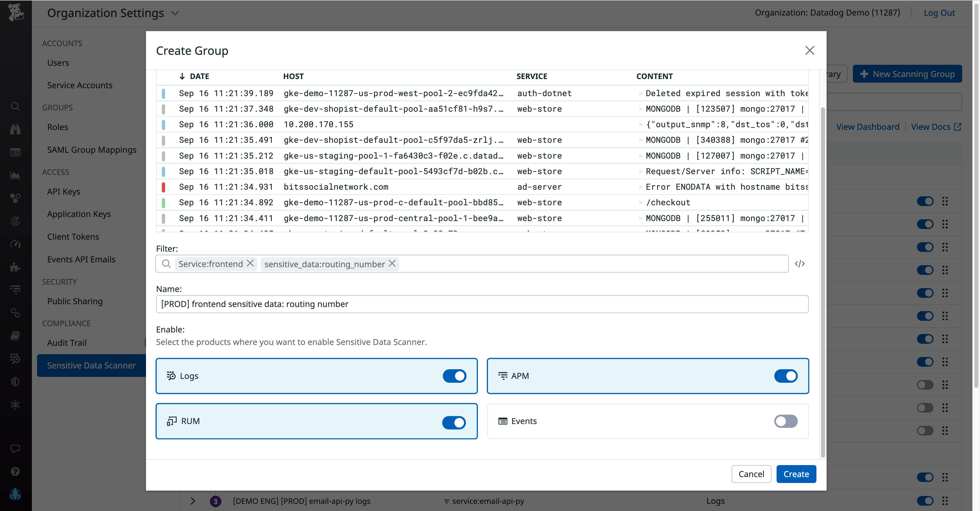Open the Watchdog binoculars icon in sidebar

[15, 129]
